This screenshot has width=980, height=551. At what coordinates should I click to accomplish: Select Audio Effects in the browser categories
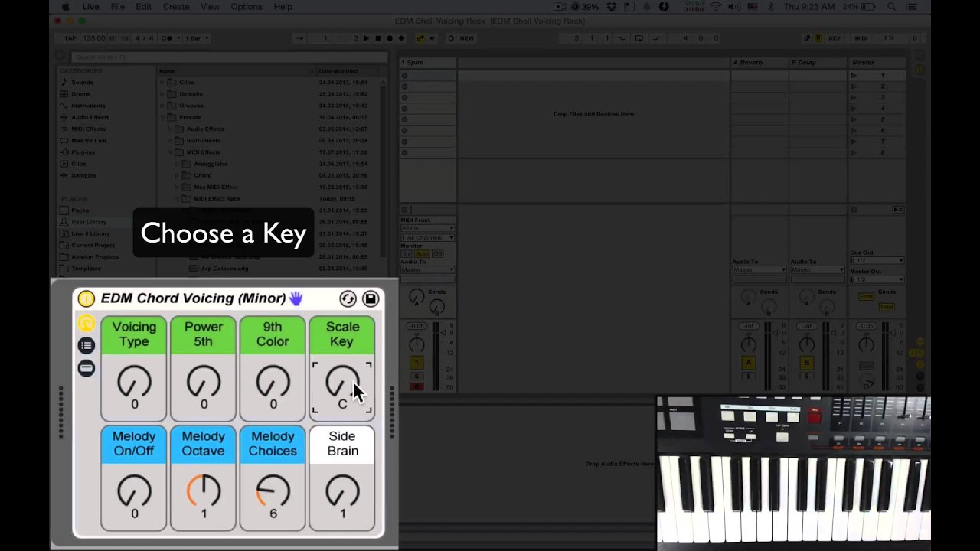pos(90,117)
